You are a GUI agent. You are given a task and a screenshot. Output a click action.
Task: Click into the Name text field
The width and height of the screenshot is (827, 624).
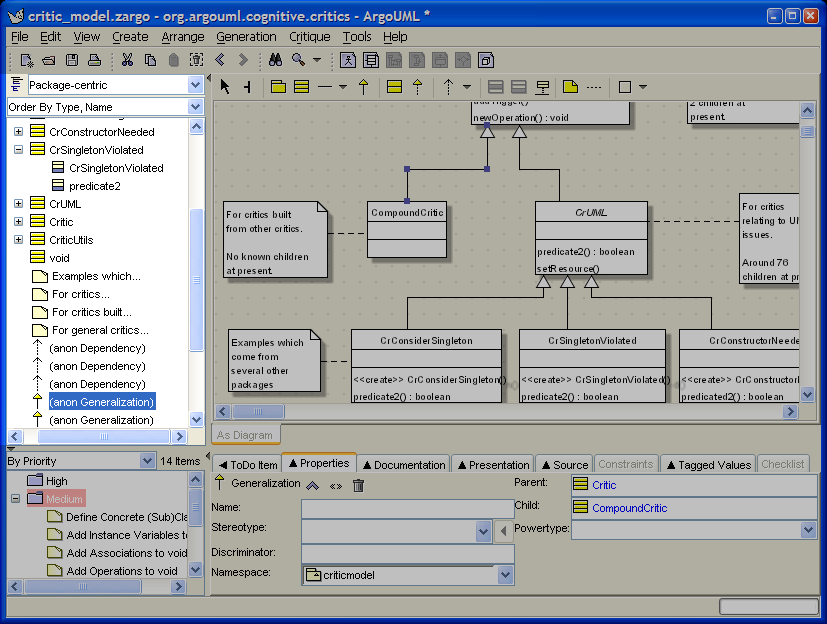point(407,508)
